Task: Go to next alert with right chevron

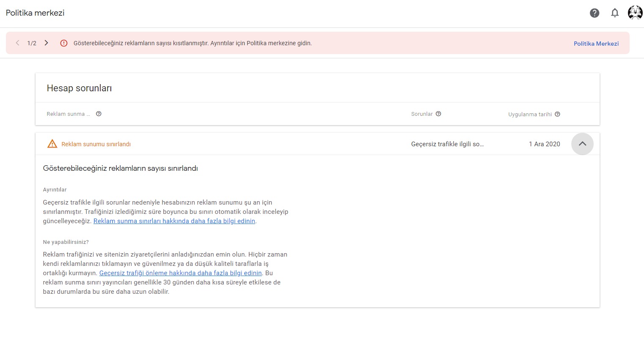Action: click(47, 43)
